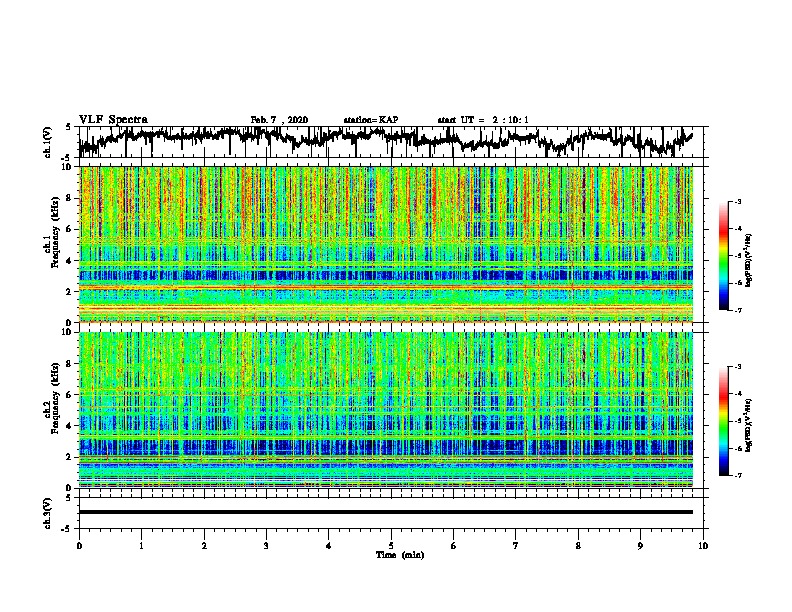Screen dimensions: 792x612
Task: Click the '-3' label on ch.2 colorbar
Action: (737, 367)
